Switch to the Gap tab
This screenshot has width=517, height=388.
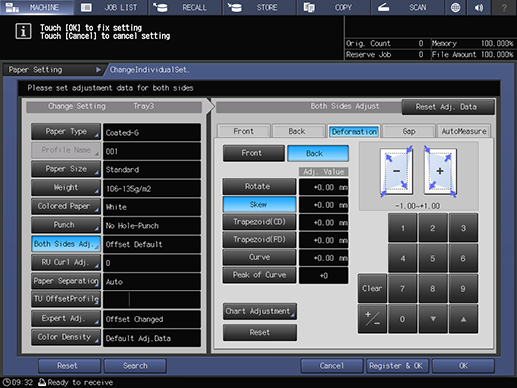click(x=409, y=131)
